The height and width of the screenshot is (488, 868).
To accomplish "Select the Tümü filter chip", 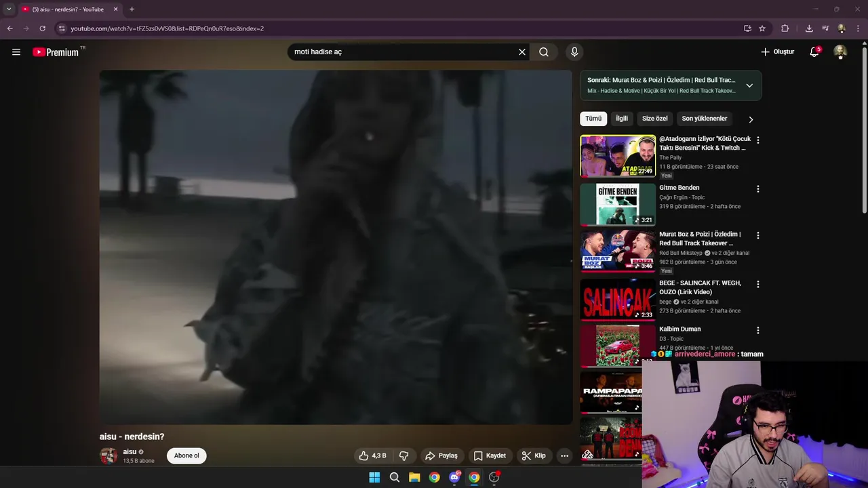I will tap(593, 119).
